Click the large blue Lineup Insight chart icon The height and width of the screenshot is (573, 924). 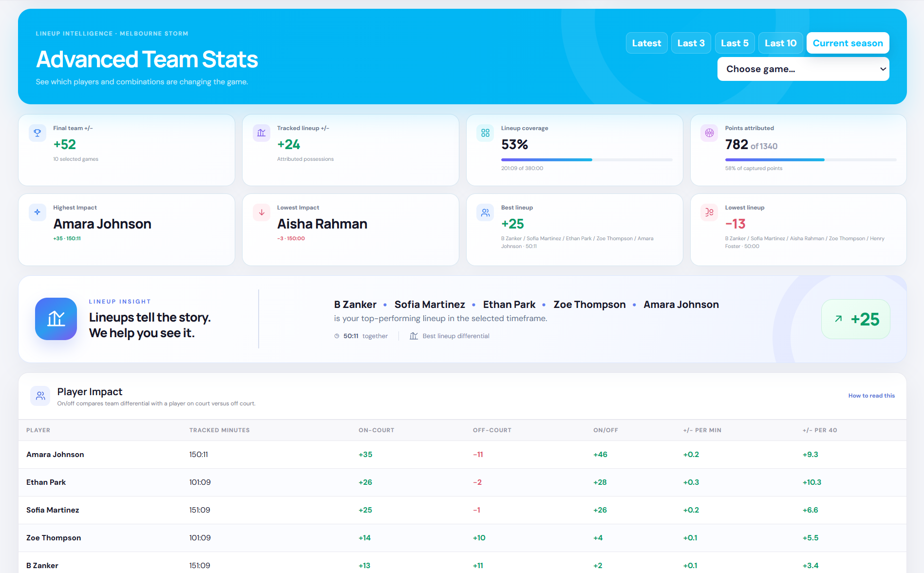pyautogui.click(x=56, y=319)
